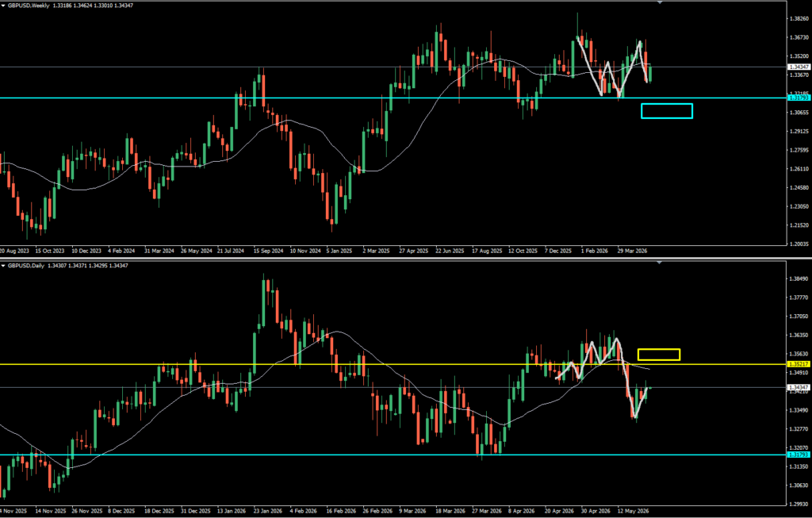Click the 27 Mar 2026 date on Daily timeline
Viewport: 812px width, 518px height.
tap(487, 511)
